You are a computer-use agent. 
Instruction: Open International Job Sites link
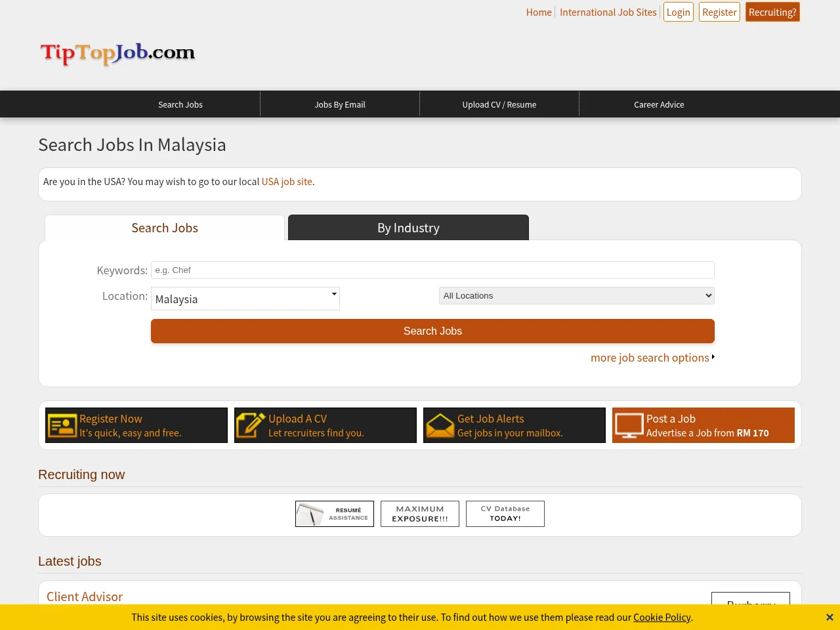608,12
